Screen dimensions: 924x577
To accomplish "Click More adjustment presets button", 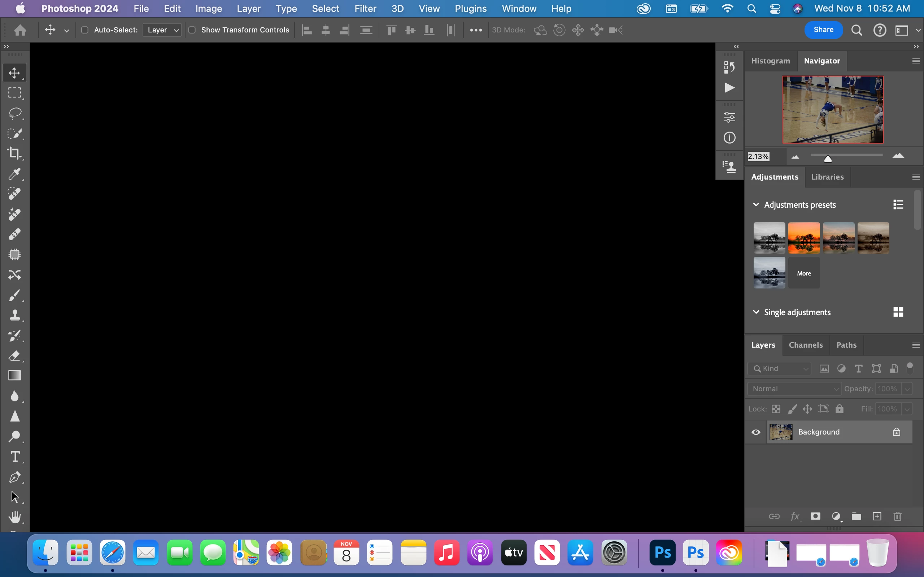I will click(804, 273).
